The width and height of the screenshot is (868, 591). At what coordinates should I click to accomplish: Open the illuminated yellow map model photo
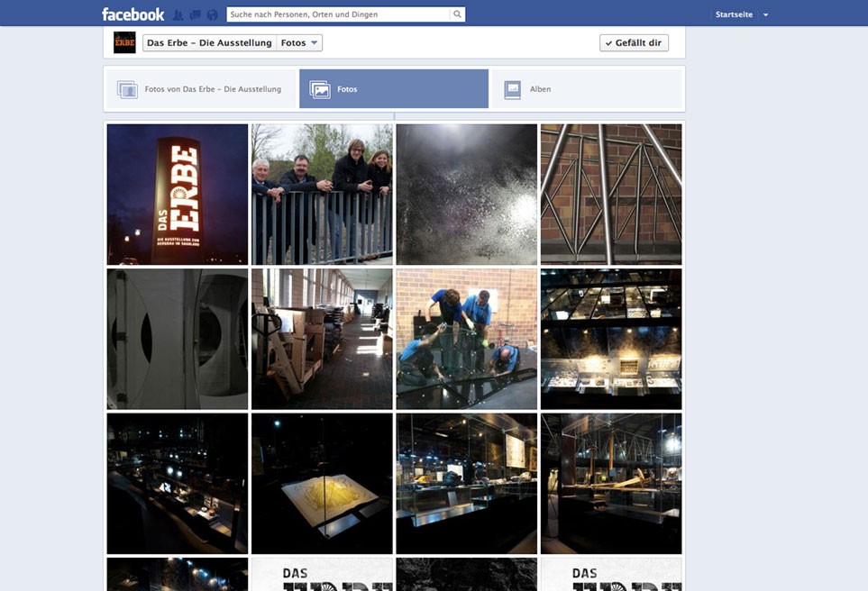coord(322,484)
